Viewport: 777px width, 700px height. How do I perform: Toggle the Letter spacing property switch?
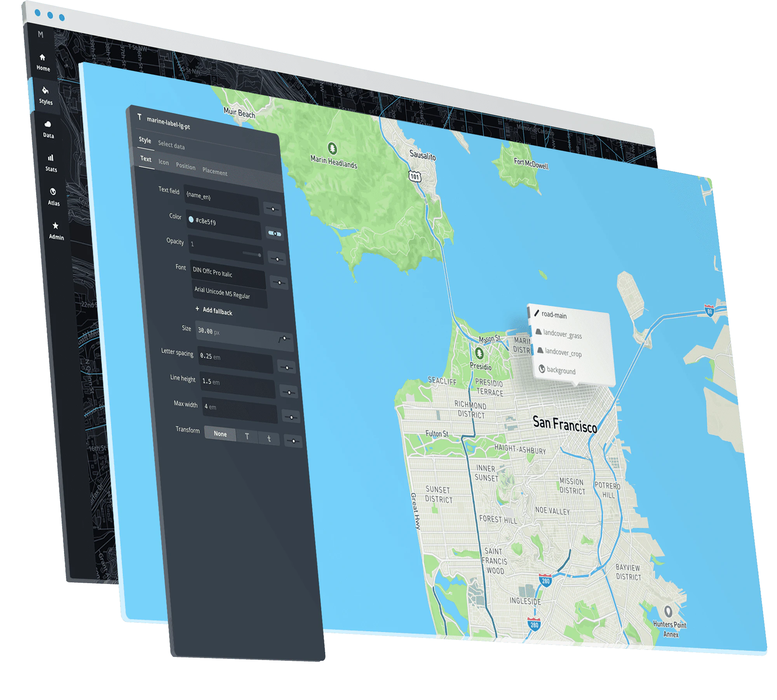tap(287, 367)
